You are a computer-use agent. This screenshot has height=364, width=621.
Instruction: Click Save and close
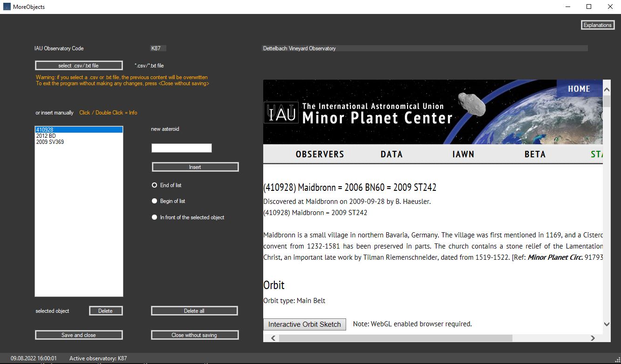(x=79, y=335)
